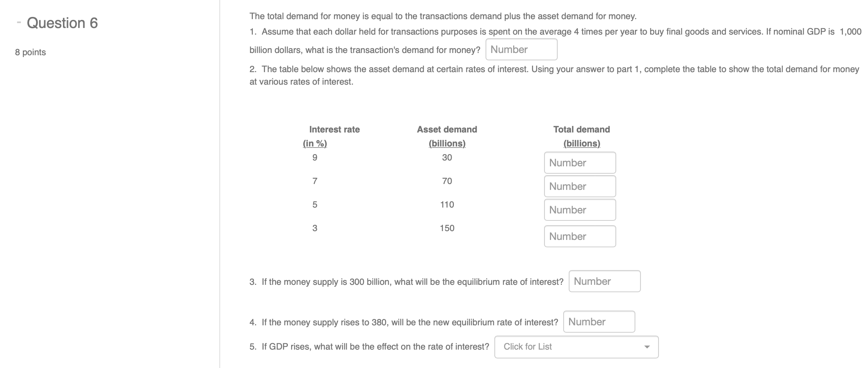
Task: Select the Total demand column header
Action: pos(581,129)
